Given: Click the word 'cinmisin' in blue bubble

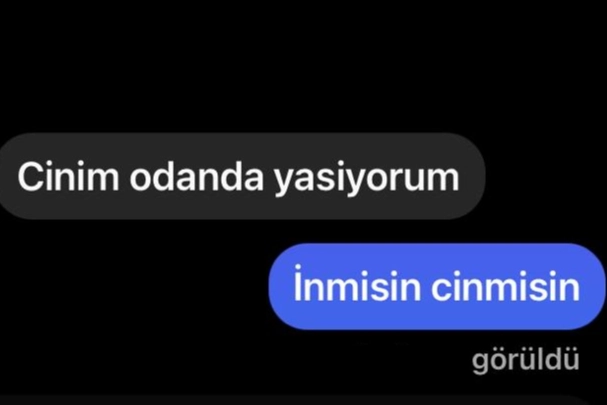Looking at the screenshot, I should [x=505, y=287].
